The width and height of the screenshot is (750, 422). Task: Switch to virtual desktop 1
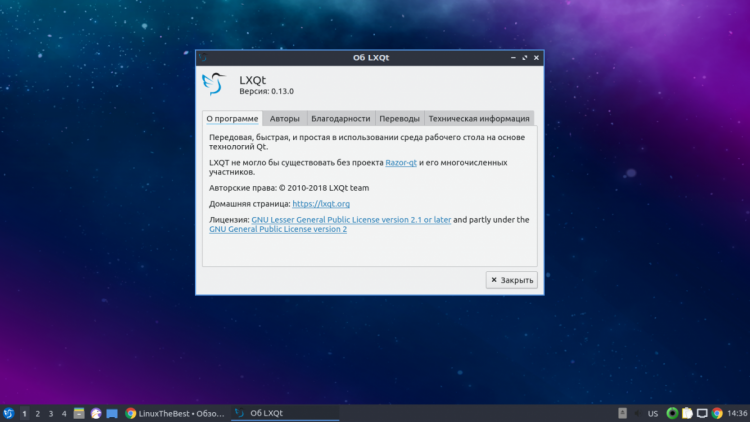click(x=24, y=413)
